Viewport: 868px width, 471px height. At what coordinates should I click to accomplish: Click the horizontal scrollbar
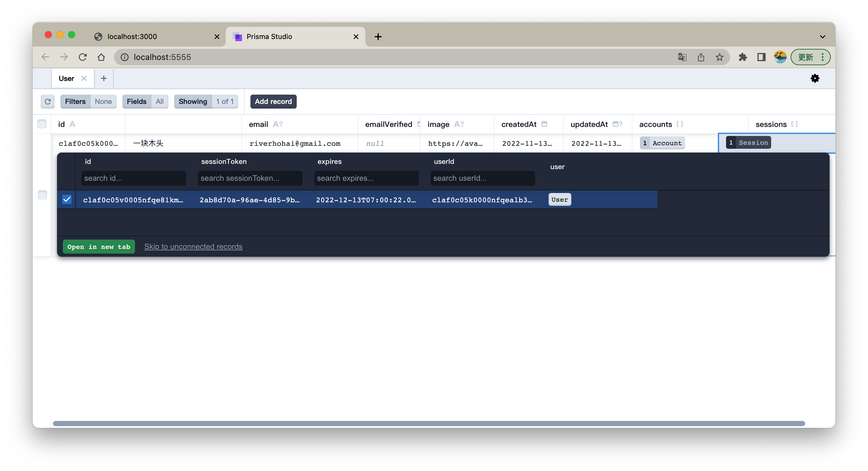(x=428, y=424)
